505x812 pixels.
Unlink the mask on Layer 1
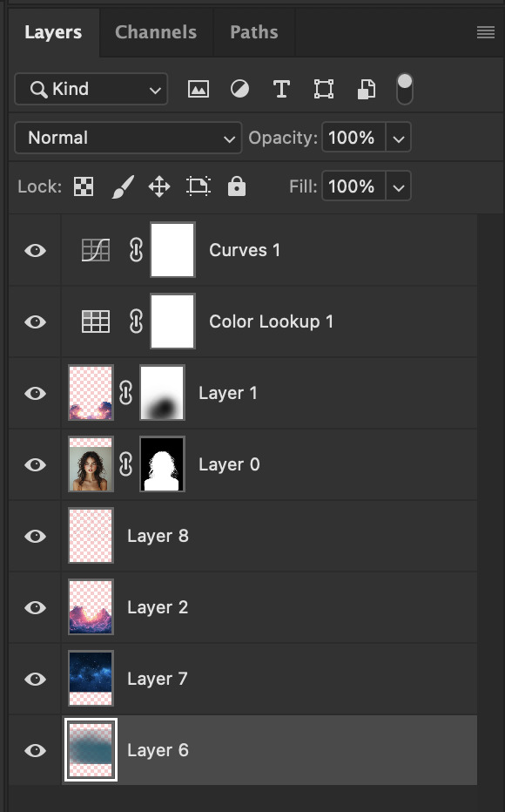click(x=125, y=393)
